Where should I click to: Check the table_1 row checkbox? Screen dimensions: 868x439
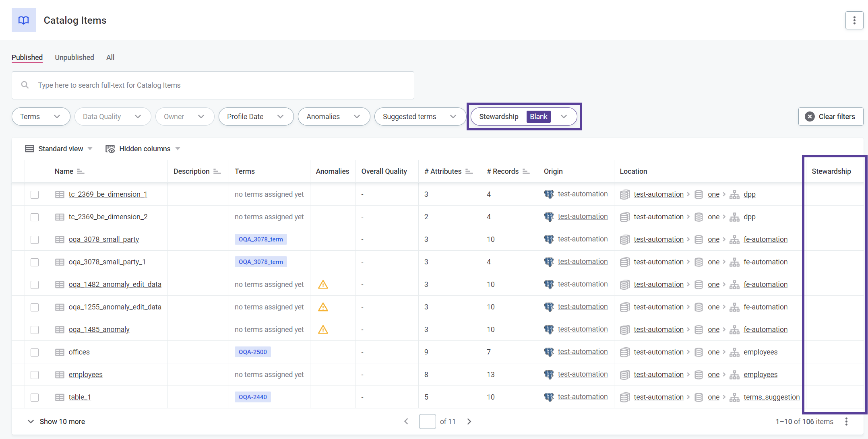click(x=35, y=397)
